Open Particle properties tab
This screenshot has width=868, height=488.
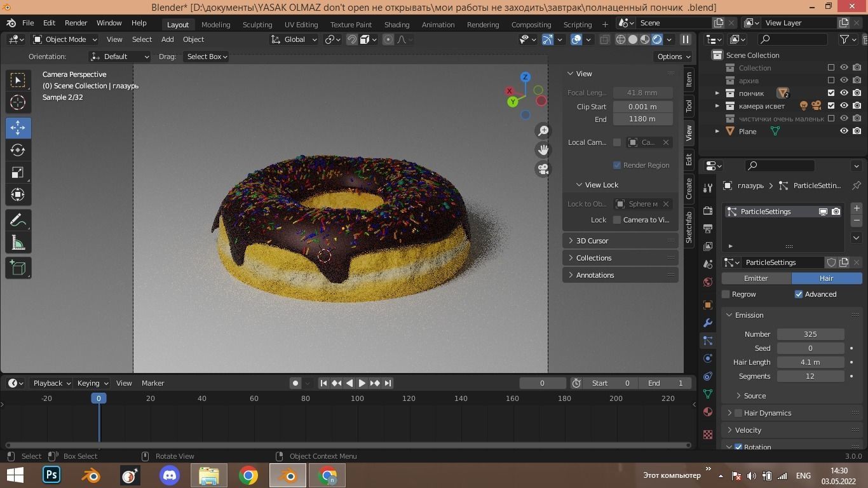pos(708,341)
